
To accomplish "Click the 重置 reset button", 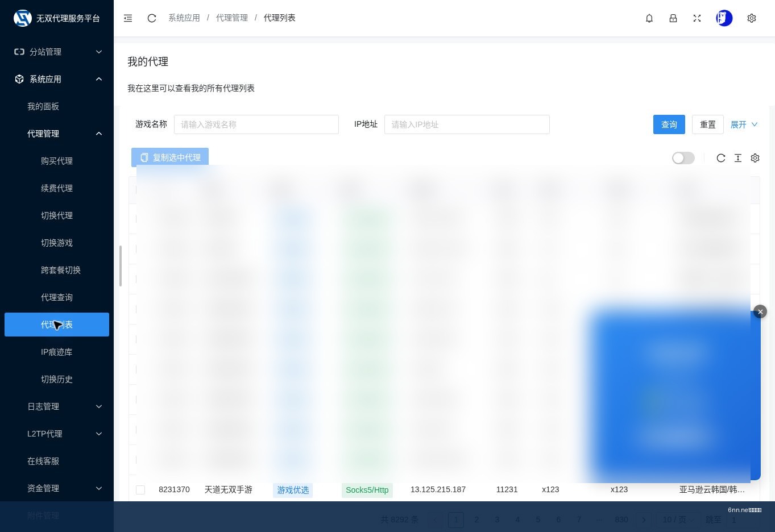I will [708, 124].
